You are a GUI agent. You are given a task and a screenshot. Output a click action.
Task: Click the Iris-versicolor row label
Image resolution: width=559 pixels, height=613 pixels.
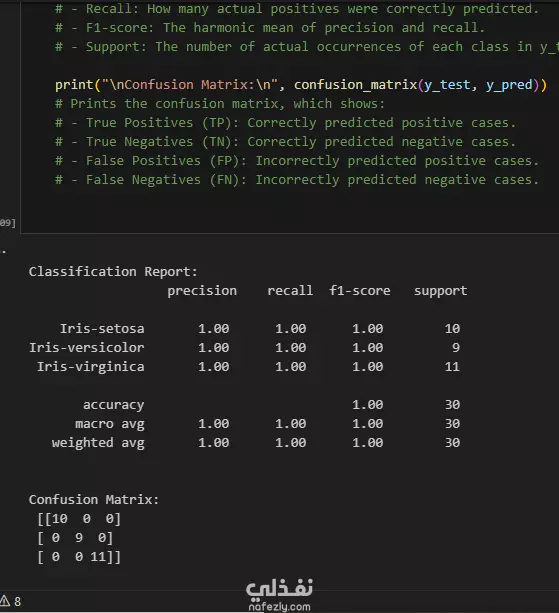[87, 348]
